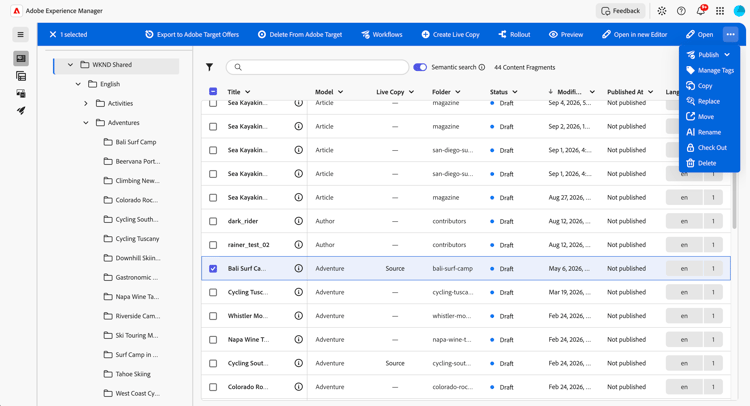Choose Replace from the menu

click(703, 101)
